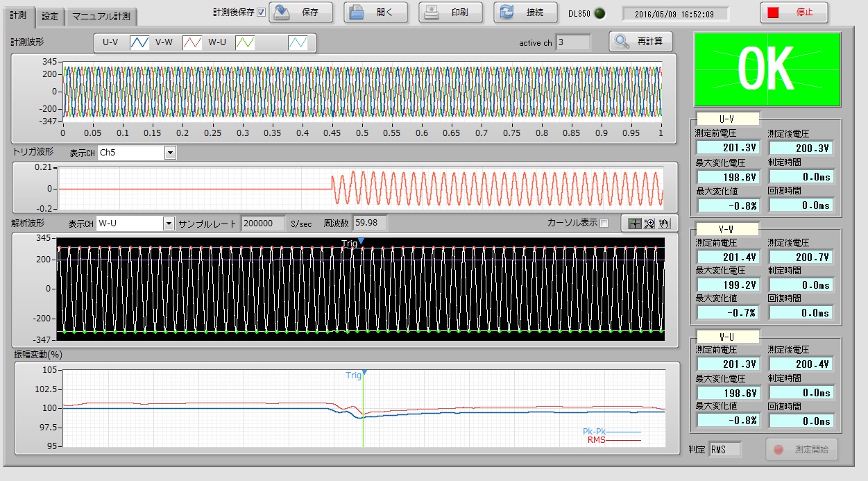Click W-U 測定後電圧 value 200.4V
This screenshot has height=481, width=868.
coord(802,364)
